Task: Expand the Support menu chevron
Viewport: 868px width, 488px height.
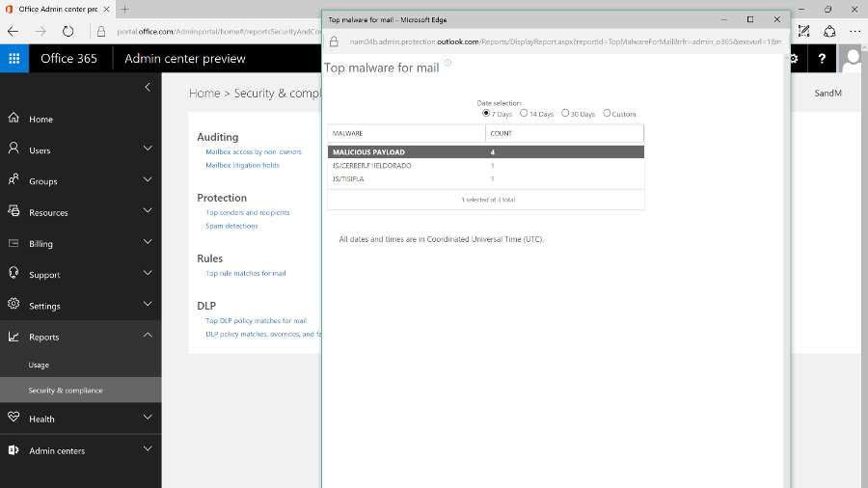Action: click(x=148, y=273)
